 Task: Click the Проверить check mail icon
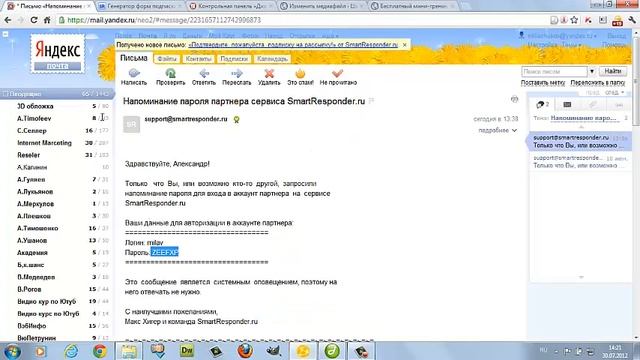(171, 73)
